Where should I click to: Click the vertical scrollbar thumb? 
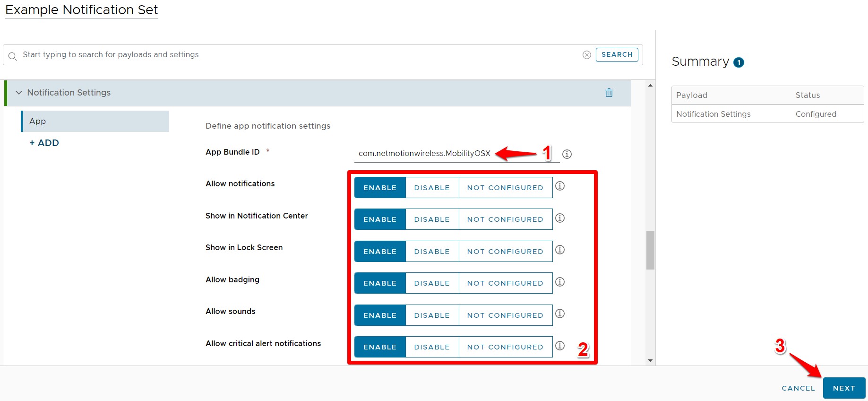(x=650, y=250)
